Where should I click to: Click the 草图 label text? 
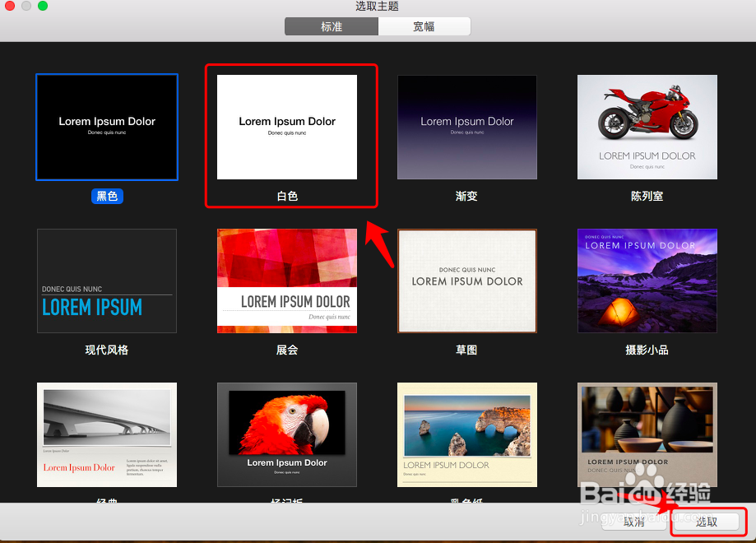466,350
